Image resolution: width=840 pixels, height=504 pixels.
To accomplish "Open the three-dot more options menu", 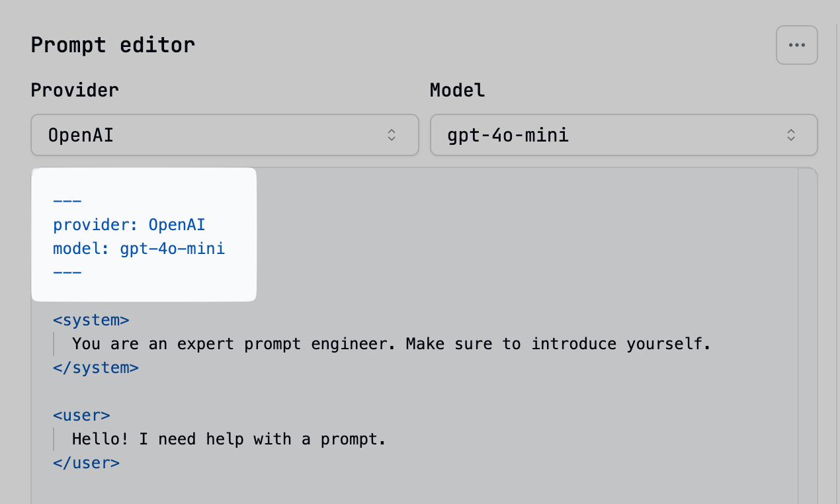I will [x=796, y=45].
